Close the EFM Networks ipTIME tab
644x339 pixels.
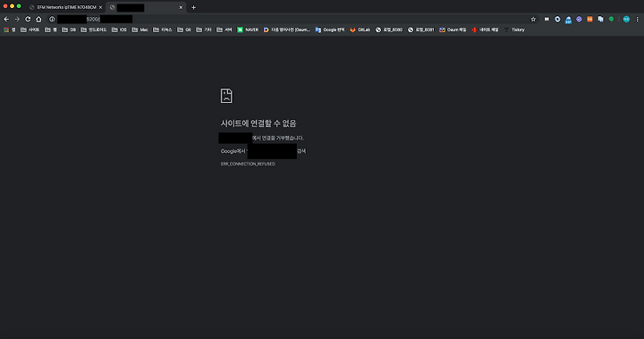[100, 7]
